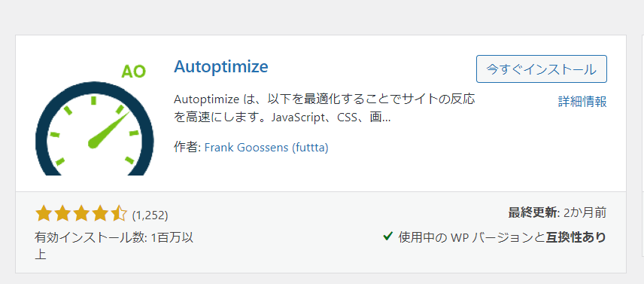Select the third gold rating star

coord(81,214)
